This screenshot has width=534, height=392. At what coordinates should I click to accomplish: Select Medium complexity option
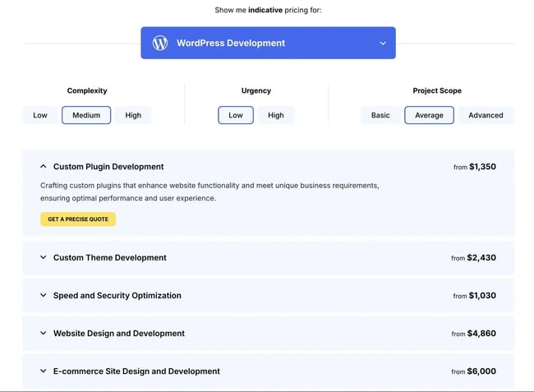point(86,115)
